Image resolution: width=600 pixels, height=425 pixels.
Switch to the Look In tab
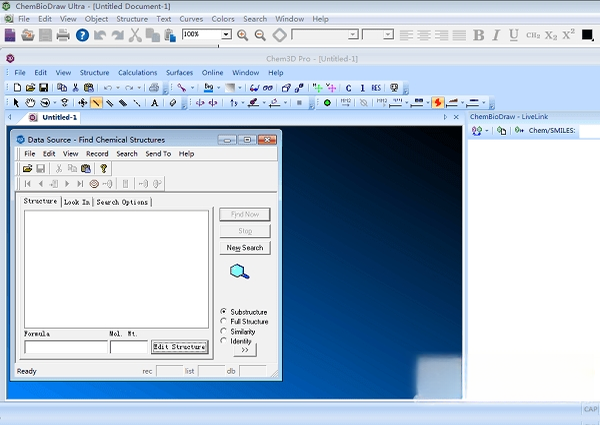[77, 202]
